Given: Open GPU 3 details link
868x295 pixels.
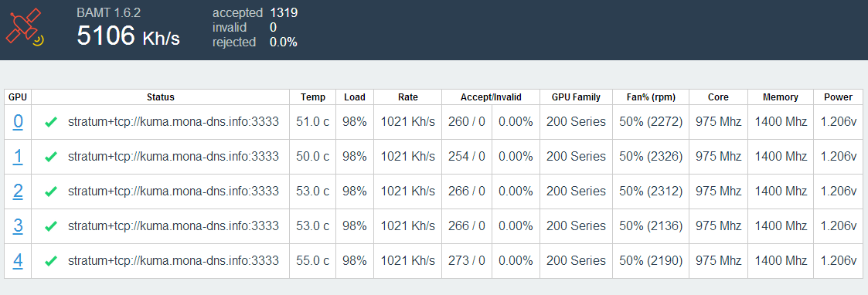Looking at the screenshot, I should click(x=18, y=225).
